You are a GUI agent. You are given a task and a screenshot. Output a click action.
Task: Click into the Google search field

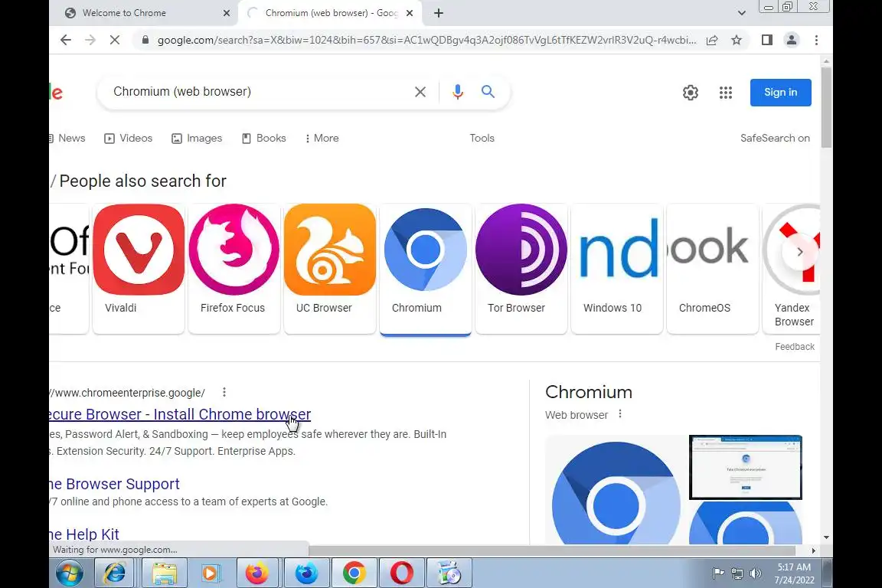(259, 92)
